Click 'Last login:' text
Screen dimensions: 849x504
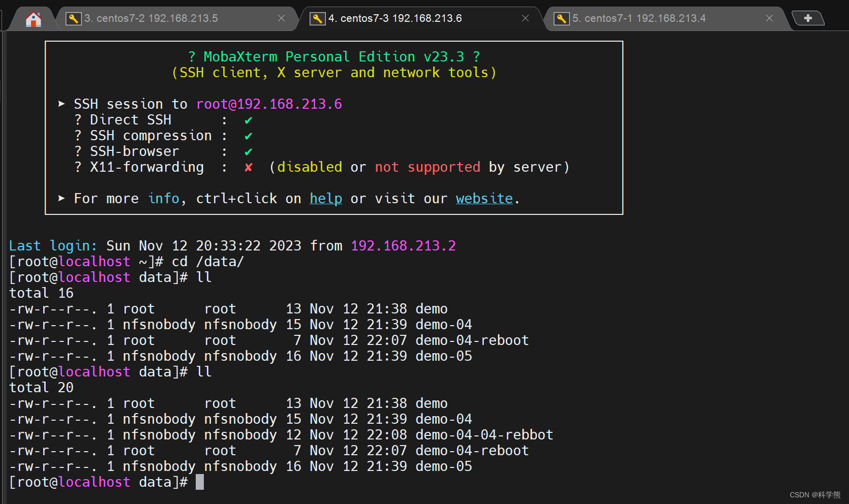coord(53,246)
